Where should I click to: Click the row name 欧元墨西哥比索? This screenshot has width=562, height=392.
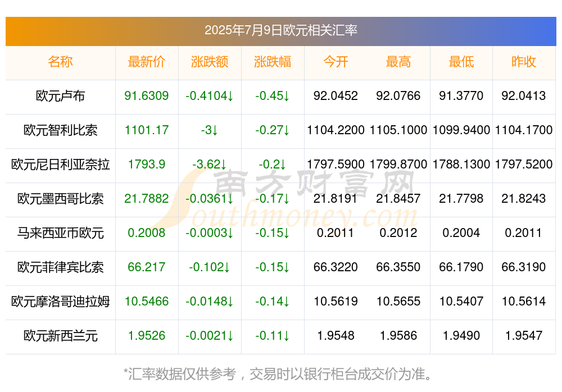[x=60, y=198]
